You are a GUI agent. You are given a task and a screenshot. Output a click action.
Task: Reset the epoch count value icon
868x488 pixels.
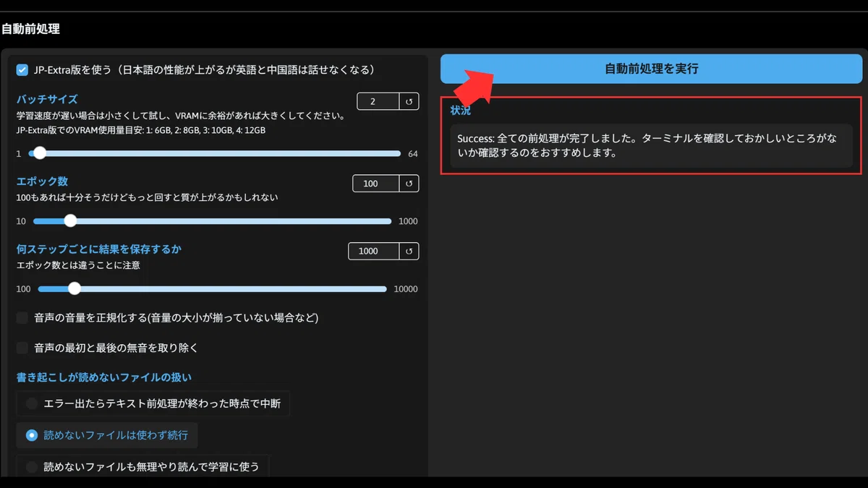click(409, 184)
